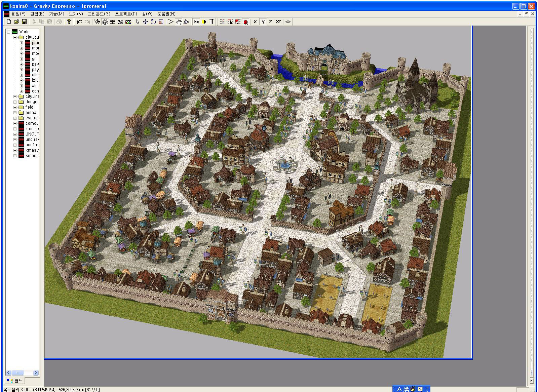Image resolution: width=538 pixels, height=392 pixels.
Task: Click the red cube toolbar icon
Action: pyautogui.click(x=246, y=22)
